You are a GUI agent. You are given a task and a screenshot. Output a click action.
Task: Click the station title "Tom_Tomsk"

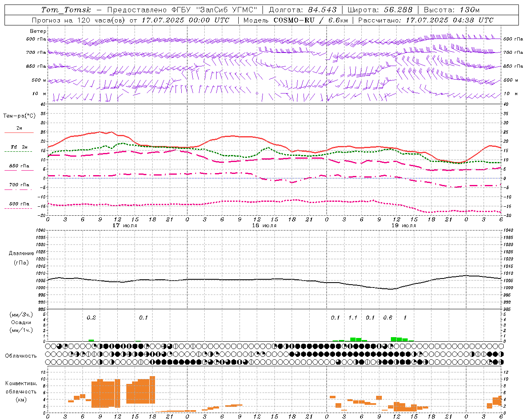click(x=66, y=10)
